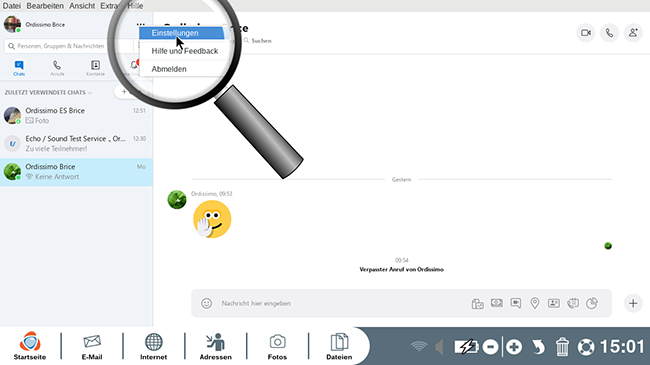The height and width of the screenshot is (365, 650).
Task: Click the plus zoom-in button in the tray
Action: coord(514,347)
